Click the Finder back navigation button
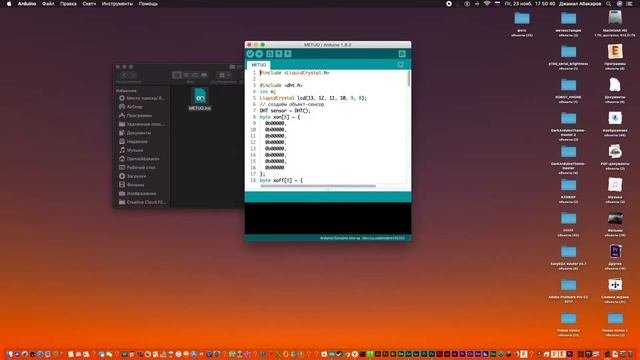The height and width of the screenshot is (360, 640). click(x=124, y=75)
